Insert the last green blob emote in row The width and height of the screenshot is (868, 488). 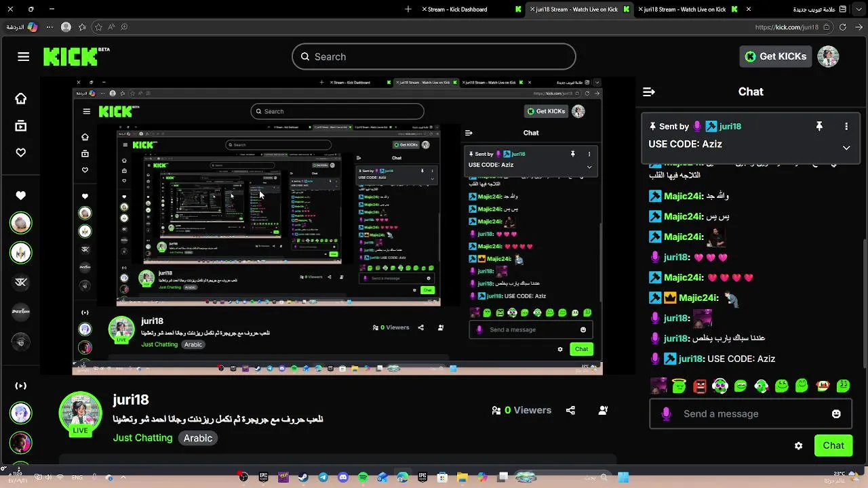[x=844, y=386]
